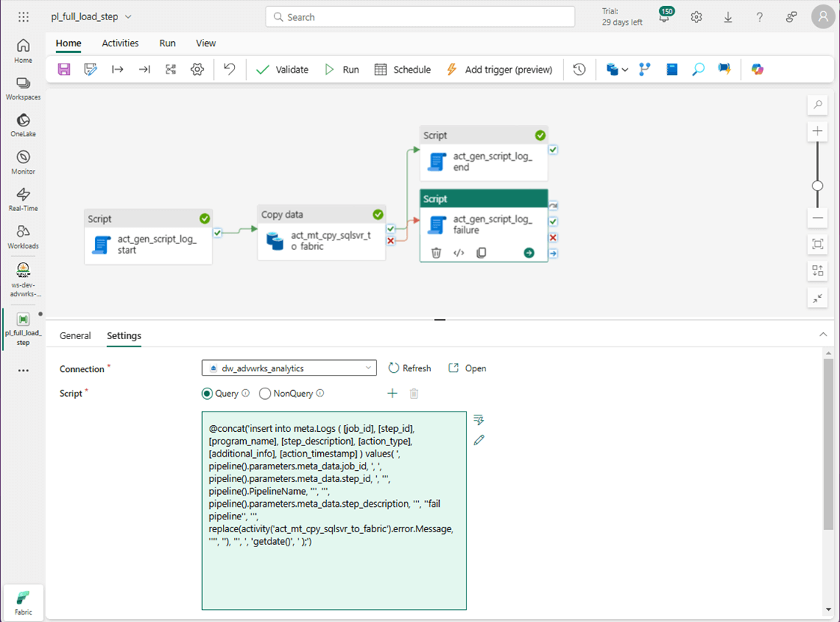Click Add trigger (preview)
The width and height of the screenshot is (840, 622).
coord(499,69)
